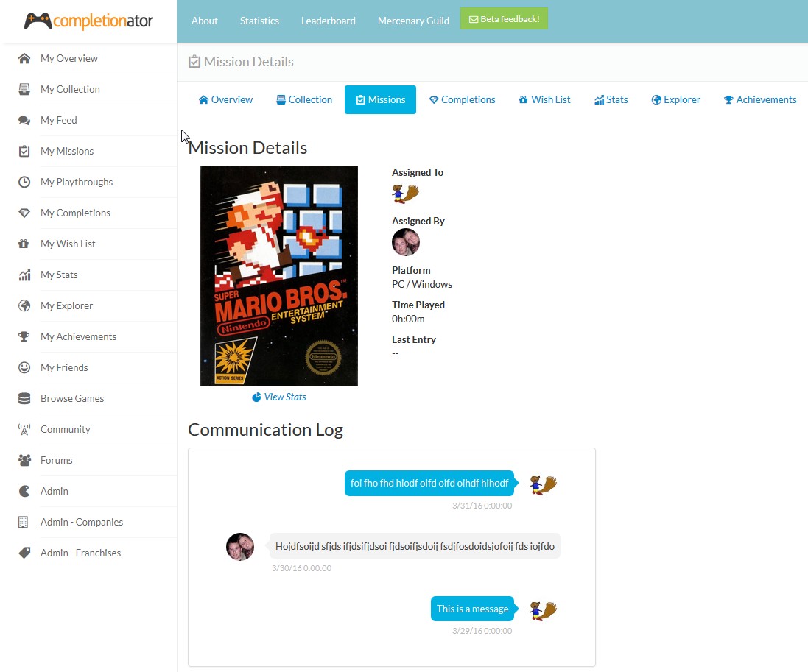
Task: Click the Pac-Man icon for Admin
Action: pyautogui.click(x=24, y=491)
